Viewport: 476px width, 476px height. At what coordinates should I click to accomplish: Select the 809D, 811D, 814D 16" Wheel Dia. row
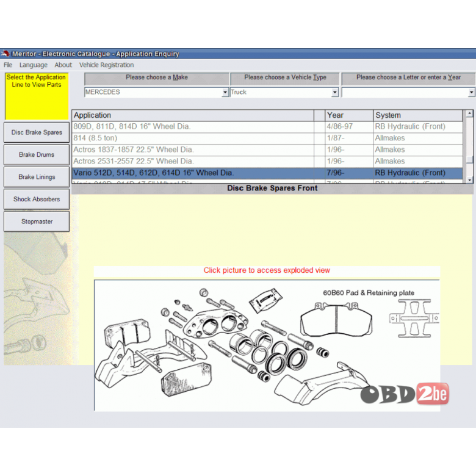point(267,126)
